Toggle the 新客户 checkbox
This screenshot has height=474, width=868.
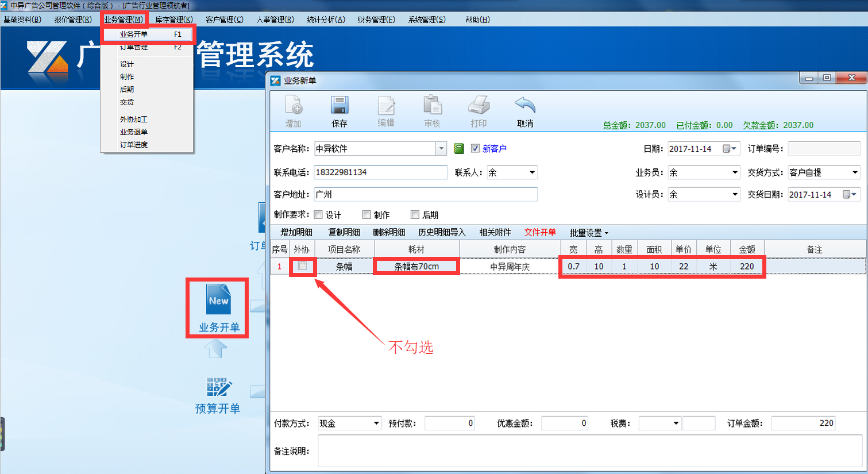[x=475, y=148]
